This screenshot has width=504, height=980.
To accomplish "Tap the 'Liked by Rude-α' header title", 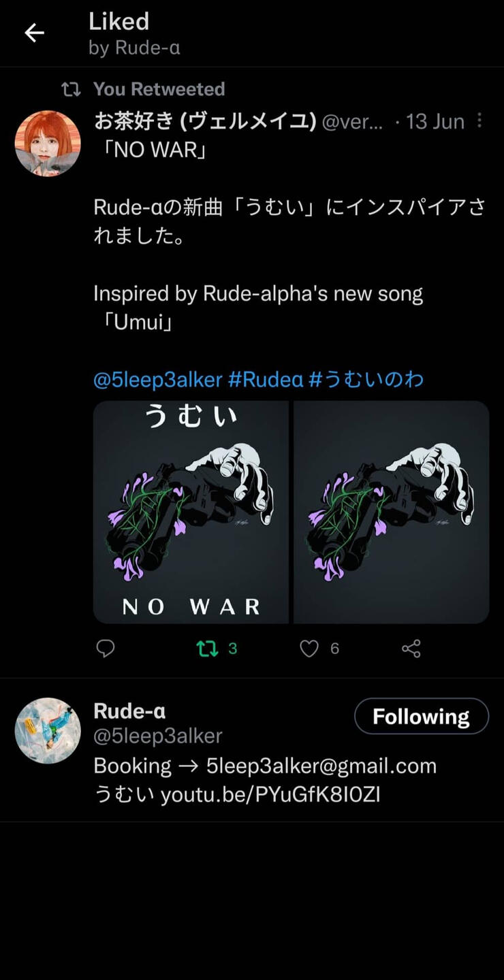I will tap(134, 34).
